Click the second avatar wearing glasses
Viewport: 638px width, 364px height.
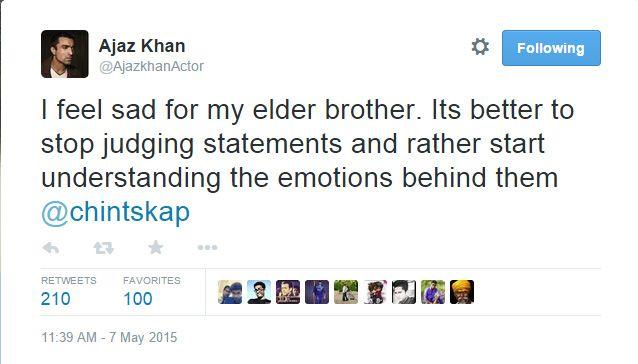[259, 292]
